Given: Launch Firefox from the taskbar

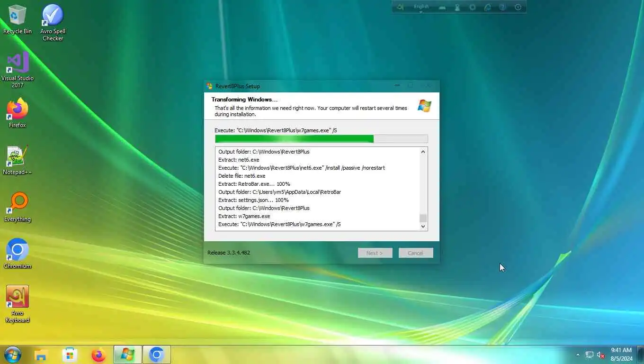Looking at the screenshot, I should [98, 355].
